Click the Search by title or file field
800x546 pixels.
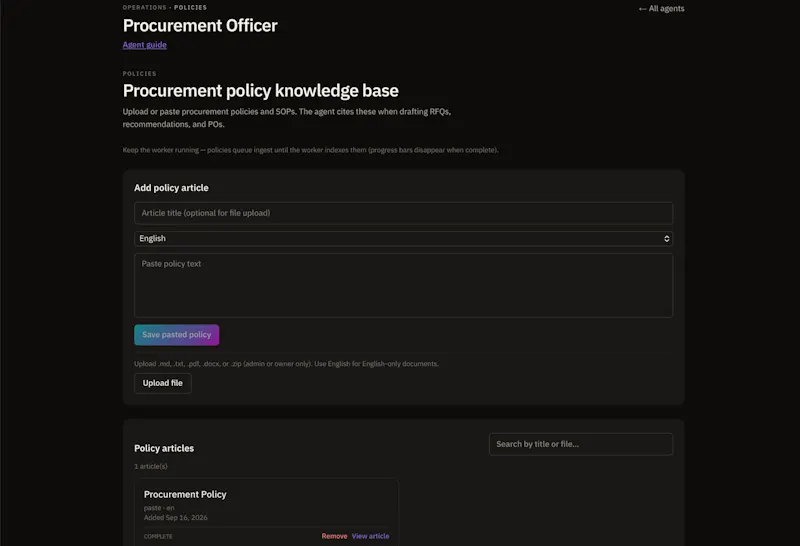point(581,444)
